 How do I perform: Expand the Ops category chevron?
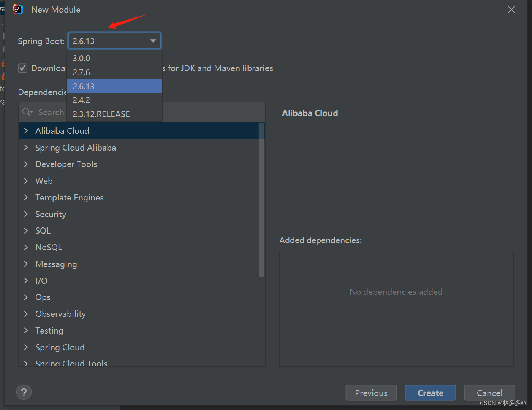pos(26,297)
